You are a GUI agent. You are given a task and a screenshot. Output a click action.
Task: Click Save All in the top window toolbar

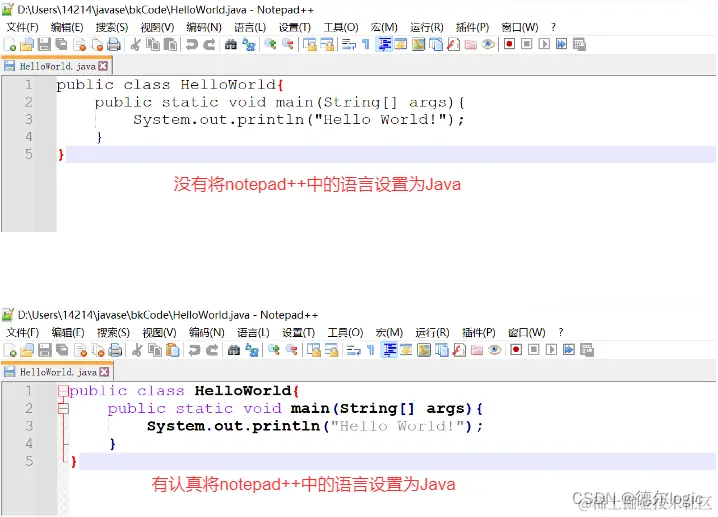coord(61,44)
